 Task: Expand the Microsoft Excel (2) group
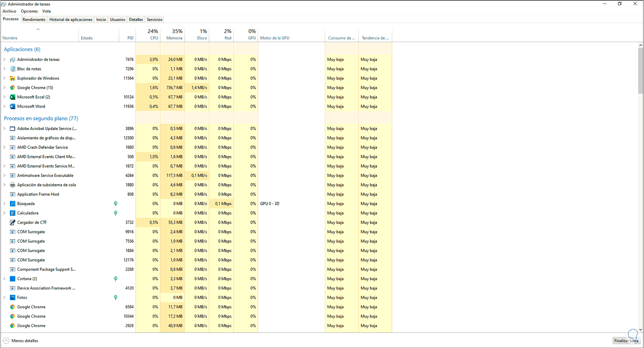4,97
